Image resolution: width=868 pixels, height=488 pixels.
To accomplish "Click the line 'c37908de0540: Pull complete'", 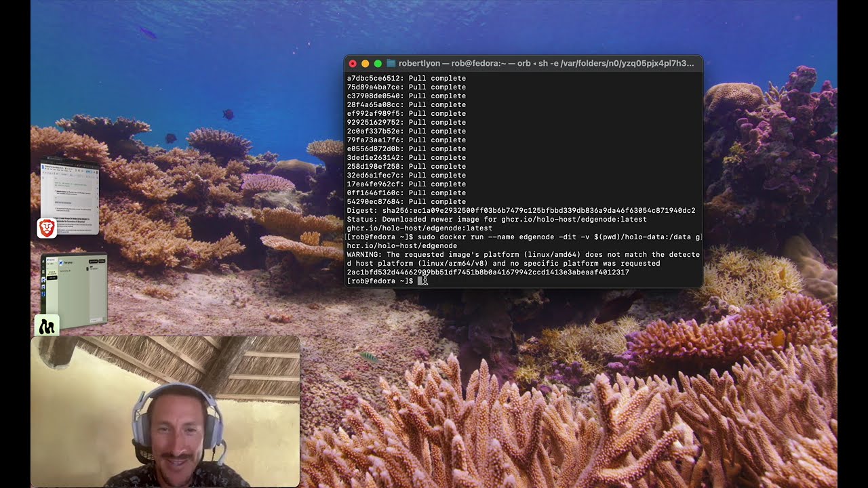I will click(406, 96).
